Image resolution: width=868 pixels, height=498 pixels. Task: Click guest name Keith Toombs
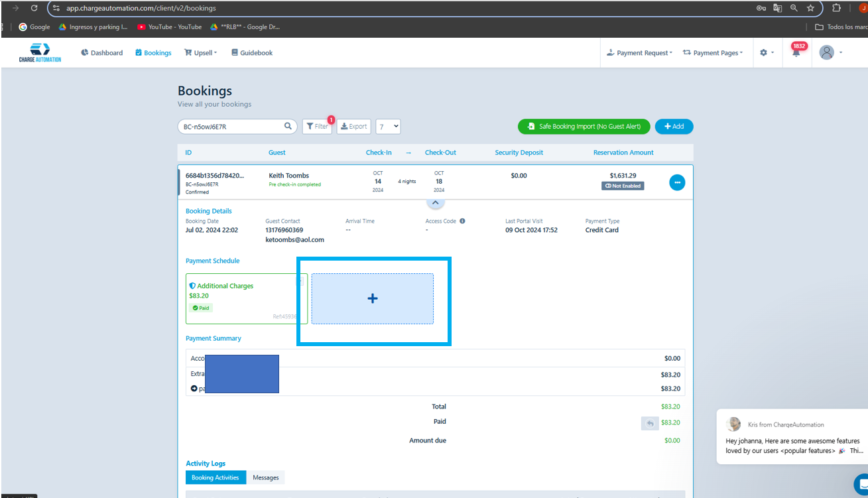point(288,176)
